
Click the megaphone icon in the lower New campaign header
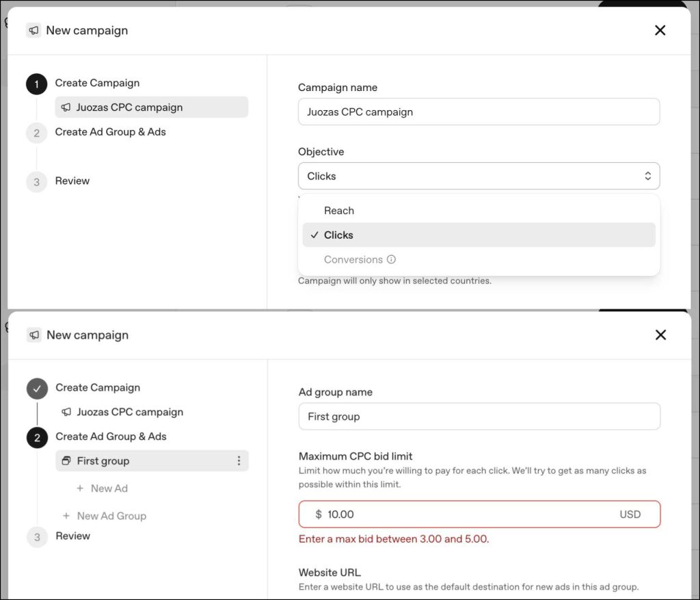[x=34, y=335]
